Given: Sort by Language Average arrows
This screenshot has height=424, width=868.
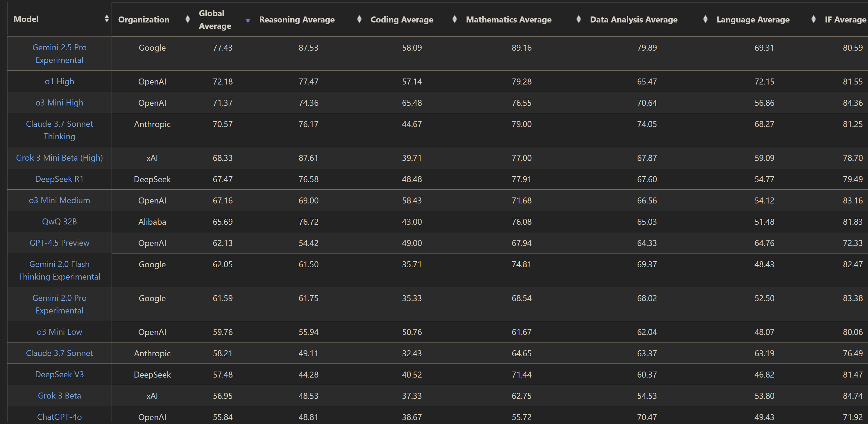Looking at the screenshot, I should coord(813,19).
